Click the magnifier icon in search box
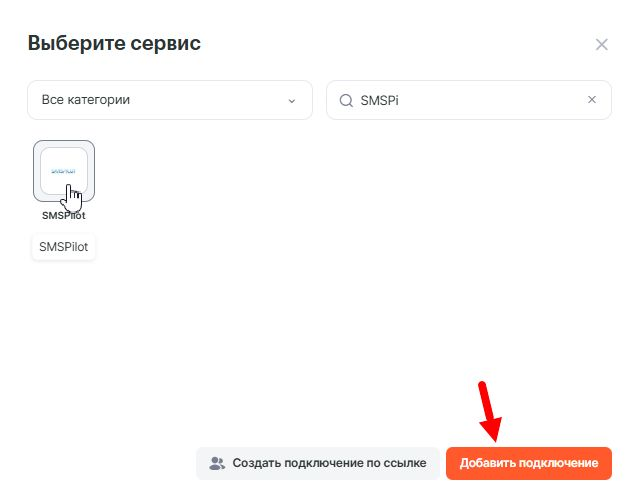Image resolution: width=626 pixels, height=487 pixels. pos(346,100)
